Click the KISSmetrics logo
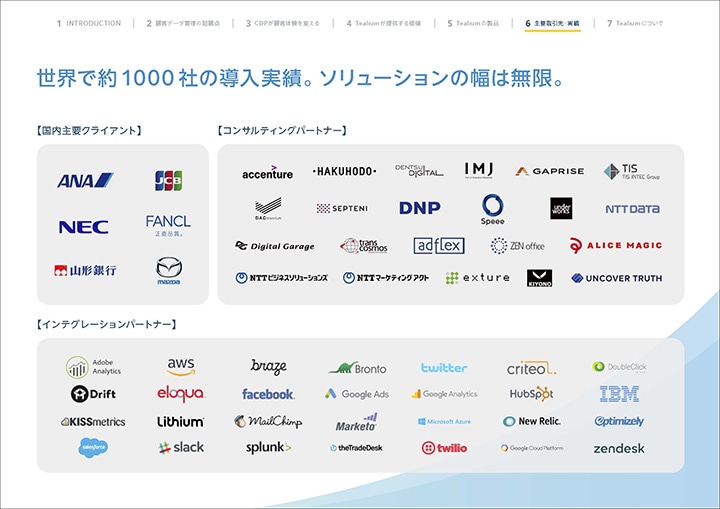The height and width of the screenshot is (509, 720). [93, 421]
